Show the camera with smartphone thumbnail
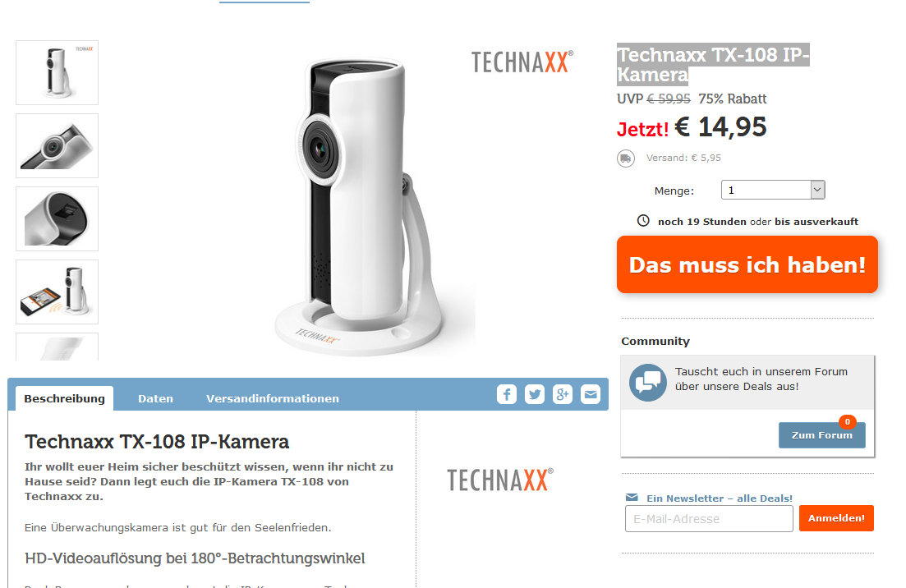Screen dimensions: 906x588 (x=57, y=292)
